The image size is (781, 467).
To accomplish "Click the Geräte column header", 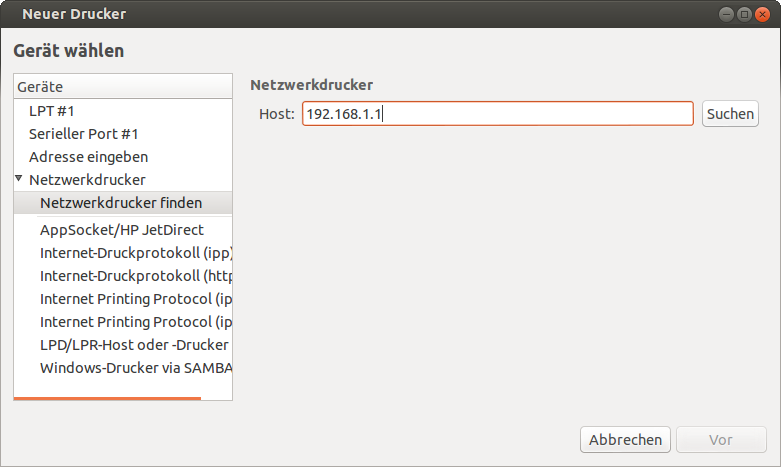I will click(x=123, y=86).
